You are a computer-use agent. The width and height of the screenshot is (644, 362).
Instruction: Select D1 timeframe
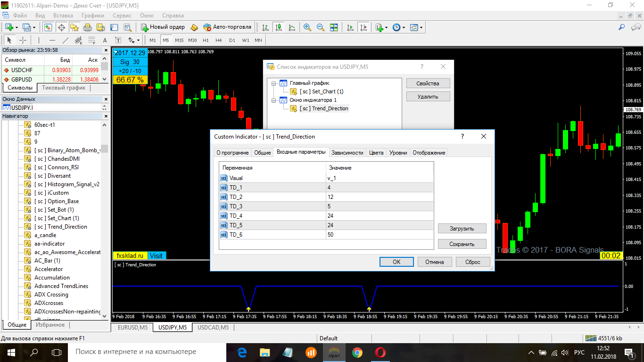[x=232, y=40]
